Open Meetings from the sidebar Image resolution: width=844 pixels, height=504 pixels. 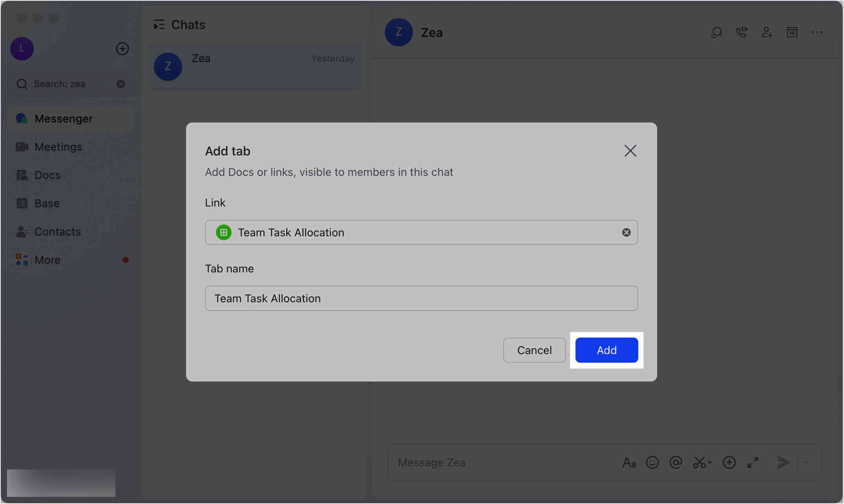[58, 147]
